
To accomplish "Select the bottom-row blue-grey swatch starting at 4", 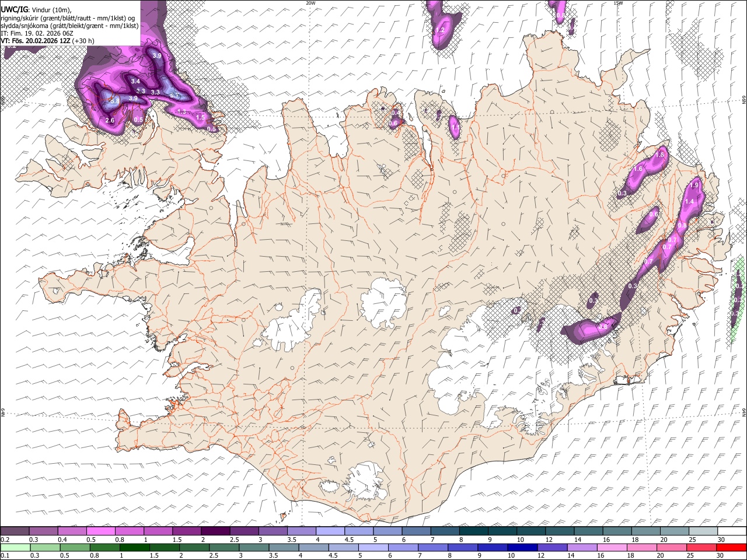I will (x=313, y=547).
